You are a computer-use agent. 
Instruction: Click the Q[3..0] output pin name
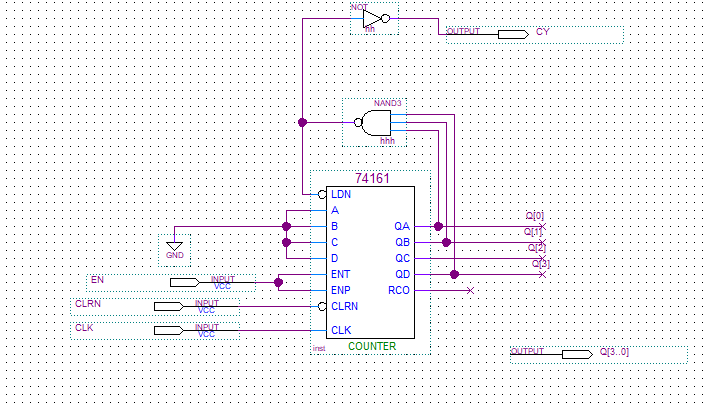pyautogui.click(x=614, y=352)
